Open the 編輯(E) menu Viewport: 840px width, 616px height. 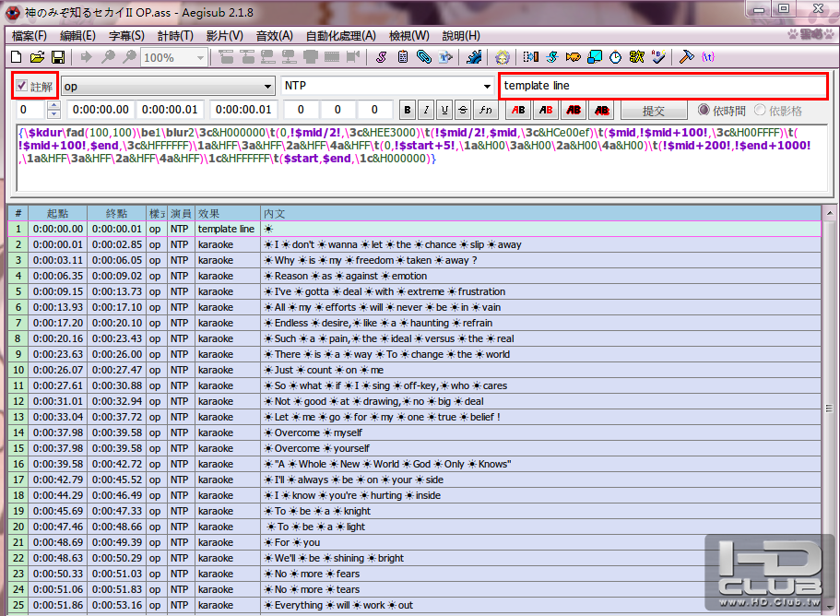click(77, 36)
